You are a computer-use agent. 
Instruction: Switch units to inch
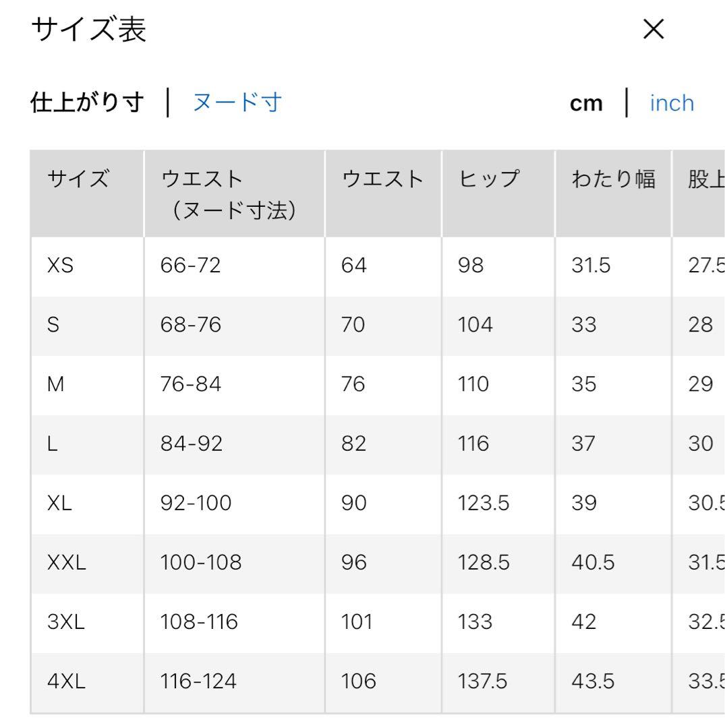coord(671,102)
